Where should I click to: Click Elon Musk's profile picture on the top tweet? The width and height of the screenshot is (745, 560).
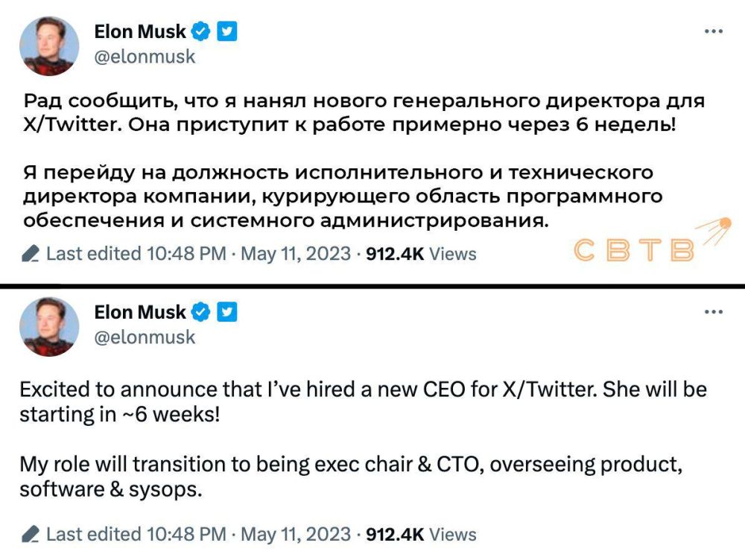49,46
